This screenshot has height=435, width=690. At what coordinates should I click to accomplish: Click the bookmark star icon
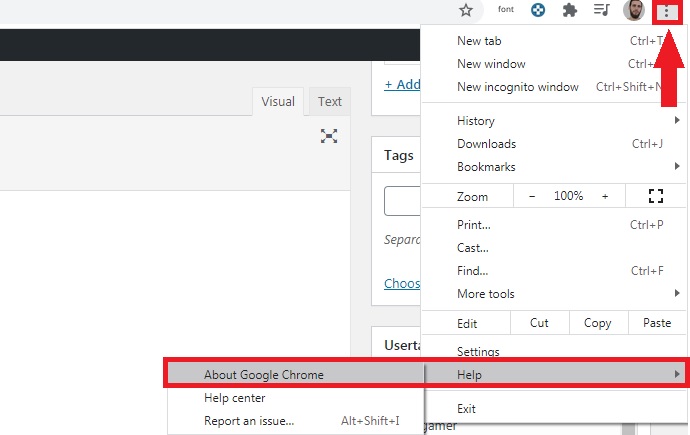click(465, 11)
